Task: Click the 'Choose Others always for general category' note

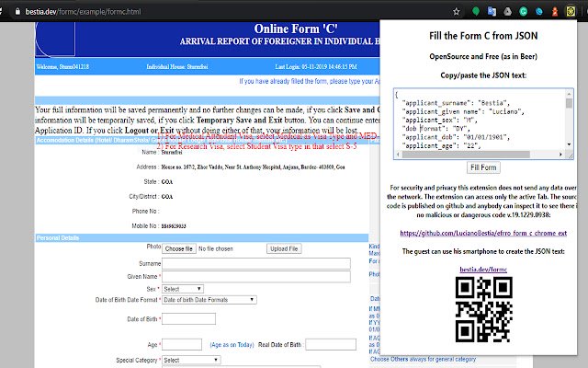Action: (x=423, y=359)
